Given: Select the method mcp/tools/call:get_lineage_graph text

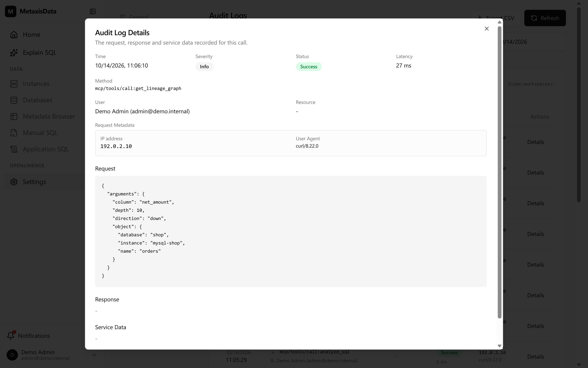Looking at the screenshot, I should pyautogui.click(x=138, y=88).
